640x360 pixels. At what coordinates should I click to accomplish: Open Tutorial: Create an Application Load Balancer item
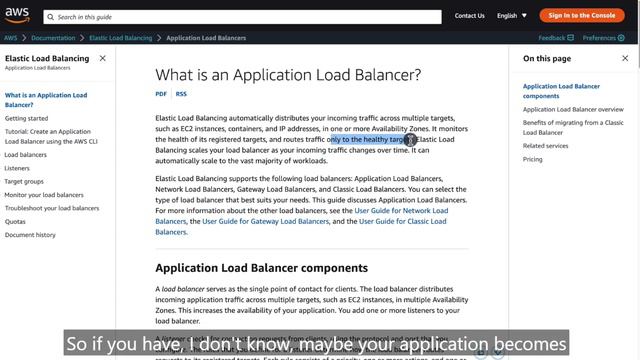coord(51,137)
